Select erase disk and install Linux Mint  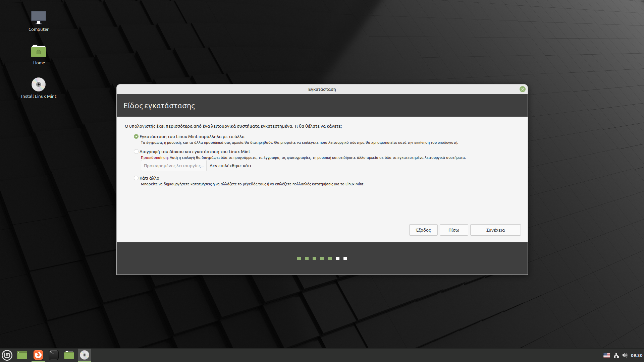click(136, 152)
